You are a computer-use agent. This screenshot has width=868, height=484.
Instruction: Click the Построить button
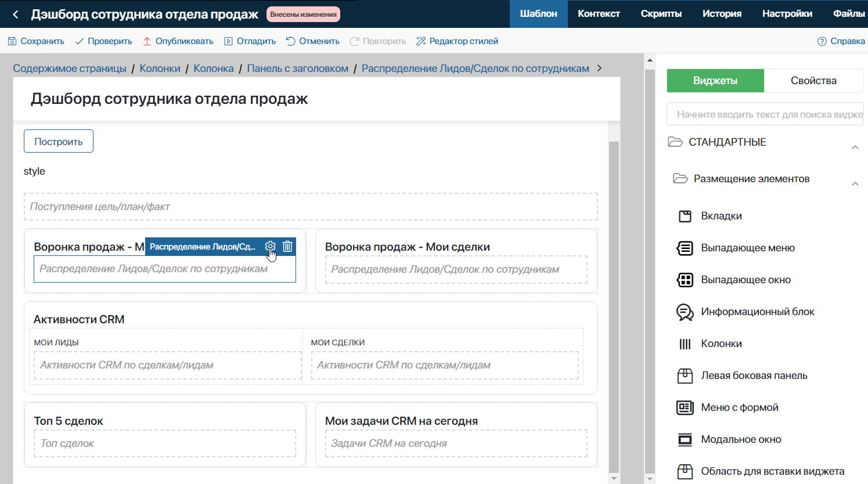pyautogui.click(x=59, y=141)
